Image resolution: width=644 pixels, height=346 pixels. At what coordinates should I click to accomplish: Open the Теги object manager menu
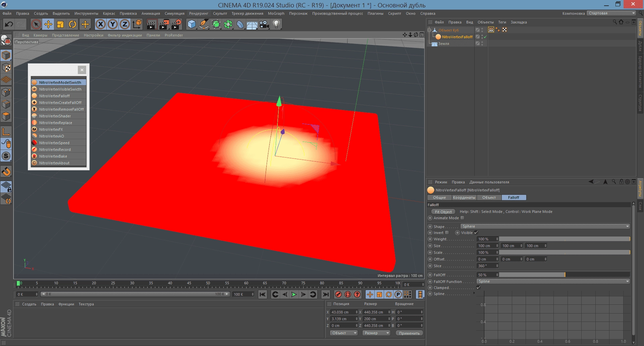click(502, 22)
